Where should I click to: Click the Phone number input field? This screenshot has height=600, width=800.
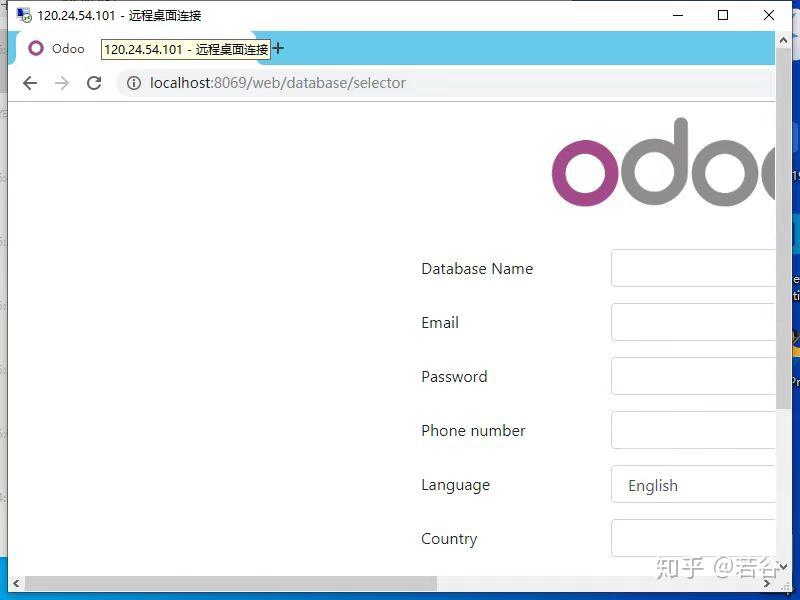point(692,429)
